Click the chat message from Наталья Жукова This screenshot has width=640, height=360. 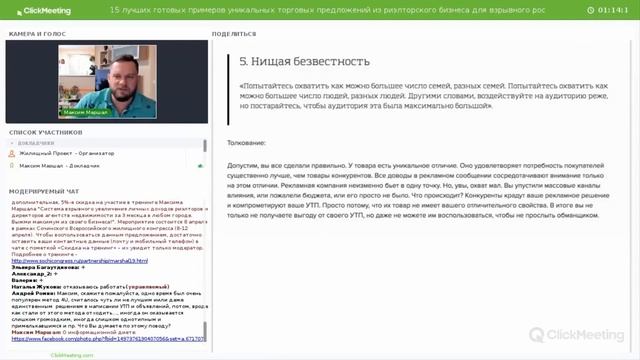pos(90,287)
